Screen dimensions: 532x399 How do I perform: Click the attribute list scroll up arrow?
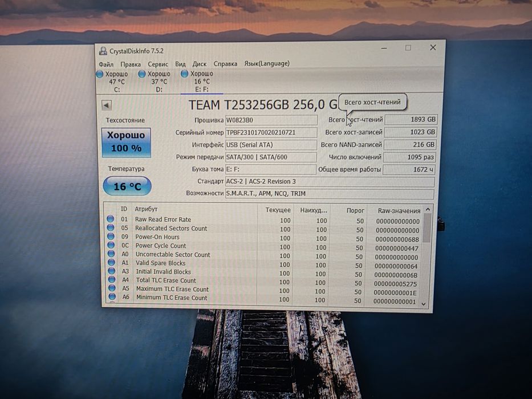click(x=428, y=209)
